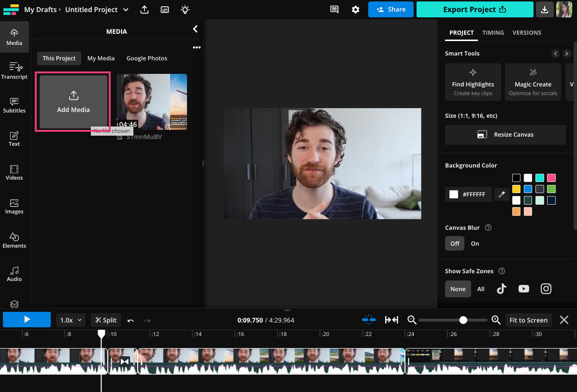Viewport: 577px width, 392px height.
Task: Open project settings via the gear icon
Action: (355, 9)
